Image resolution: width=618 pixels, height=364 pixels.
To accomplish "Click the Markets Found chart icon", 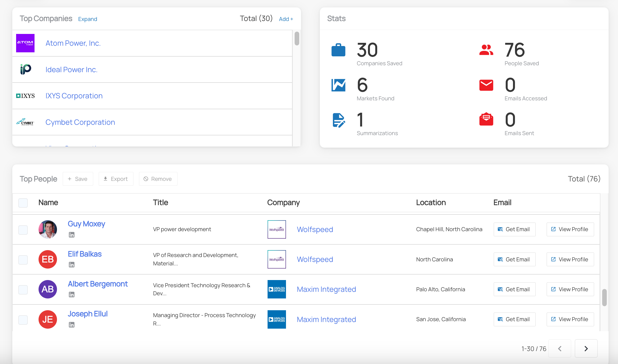I will (338, 85).
